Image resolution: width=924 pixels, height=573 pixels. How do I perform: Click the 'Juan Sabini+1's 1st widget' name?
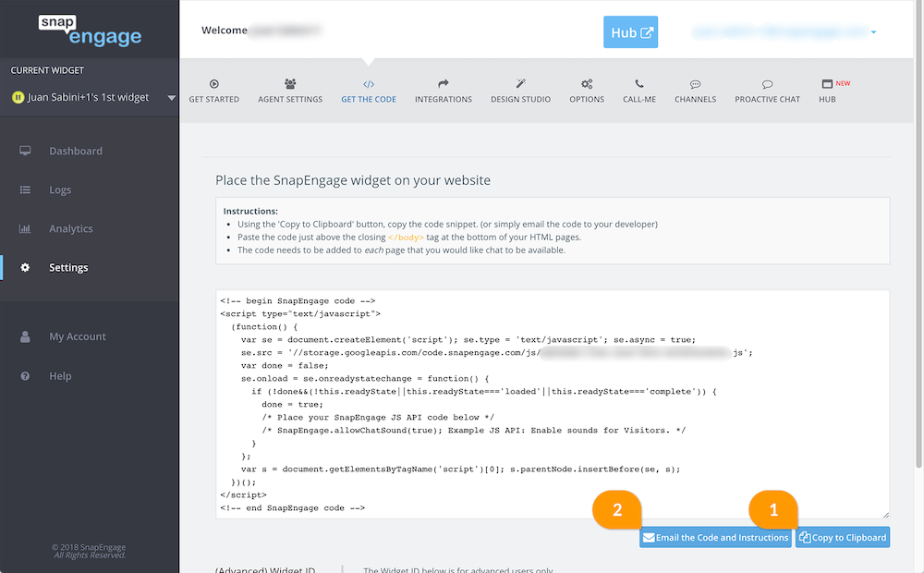(x=89, y=97)
